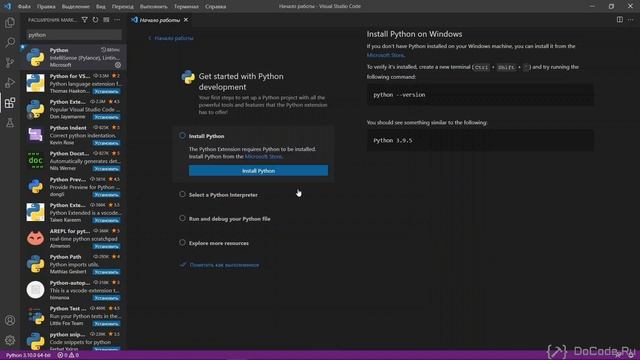Open the Run and Debug view
640x360 pixels.
coord(10,82)
